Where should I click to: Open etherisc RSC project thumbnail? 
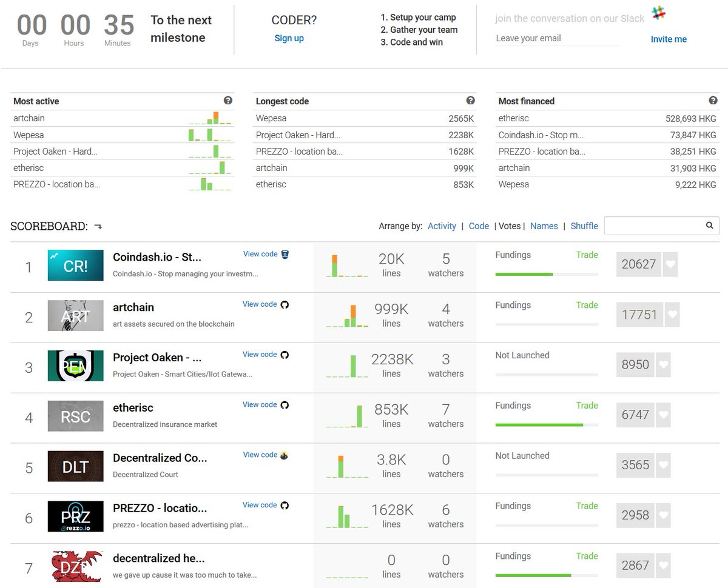coord(76,416)
